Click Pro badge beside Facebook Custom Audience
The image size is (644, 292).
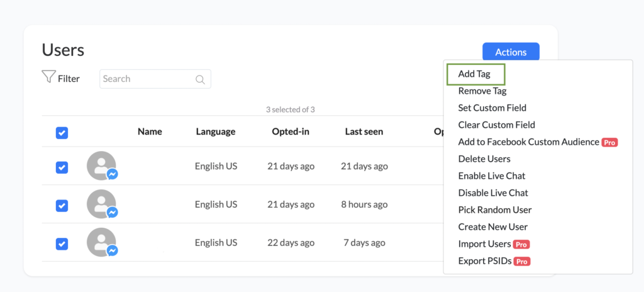coord(609,142)
